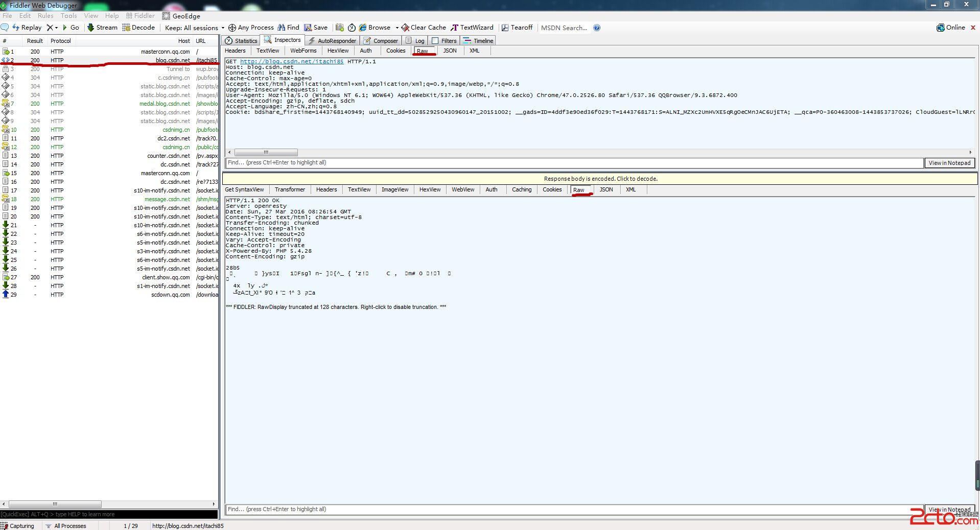
Task: Open the Tools menu
Action: click(x=69, y=16)
